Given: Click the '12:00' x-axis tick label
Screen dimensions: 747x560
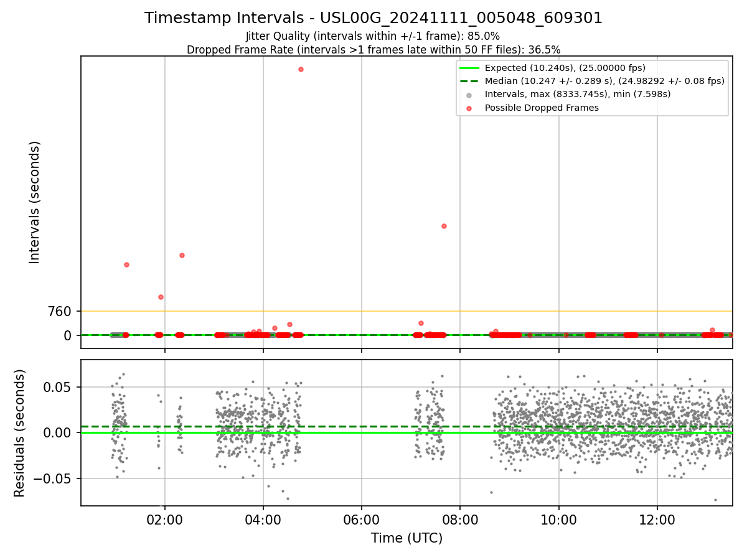Looking at the screenshot, I should (657, 519).
